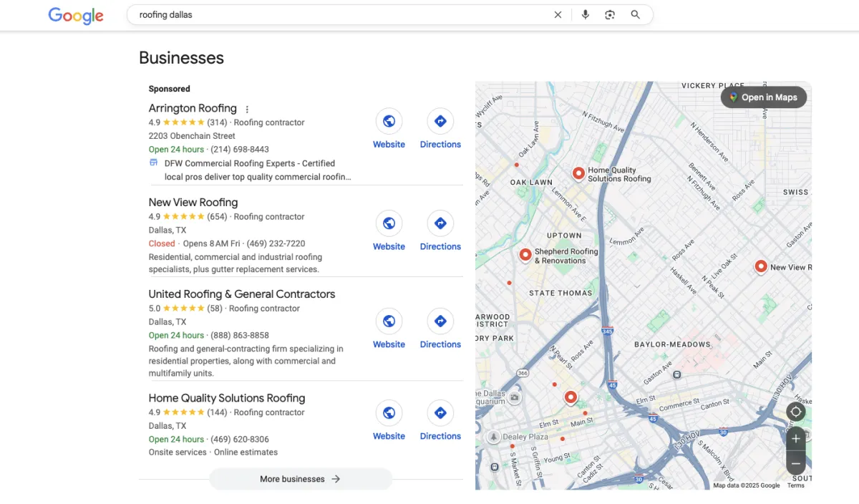
Task: Open Arrington Roofing website globe icon
Action: [389, 122]
